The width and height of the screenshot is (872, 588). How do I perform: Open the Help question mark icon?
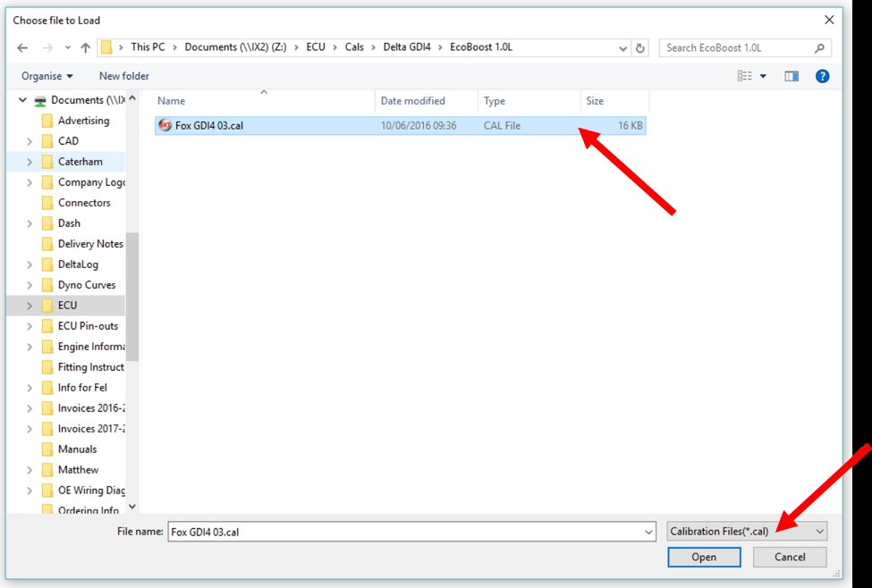tap(822, 77)
